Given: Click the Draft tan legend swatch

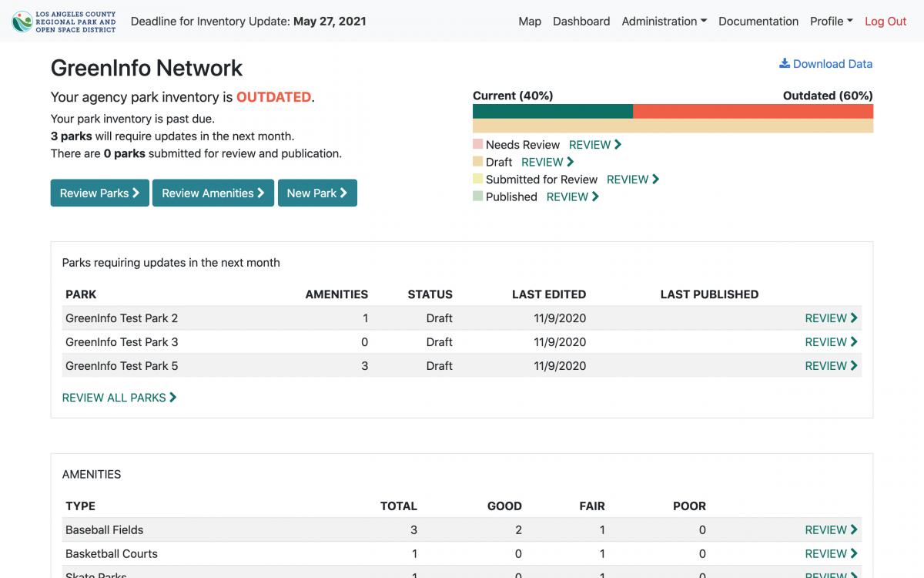Looking at the screenshot, I should [477, 162].
